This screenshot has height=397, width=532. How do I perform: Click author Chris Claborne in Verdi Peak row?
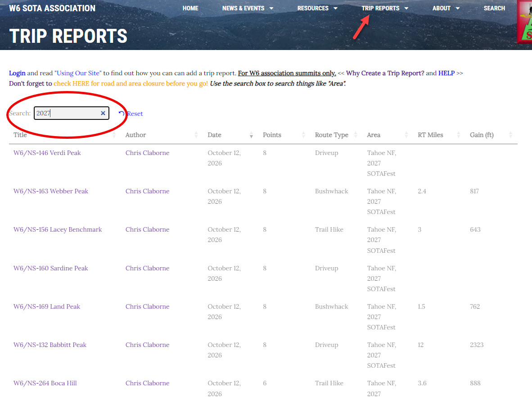147,153
